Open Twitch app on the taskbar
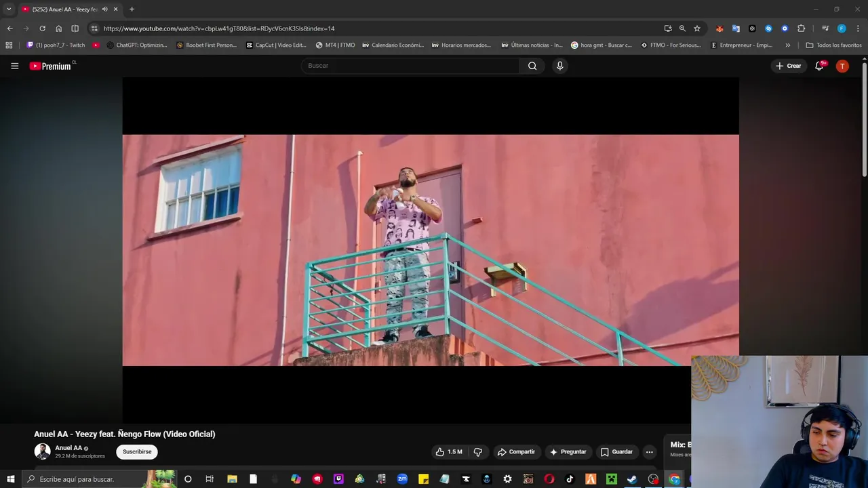This screenshot has width=868, height=488. pyautogui.click(x=338, y=479)
